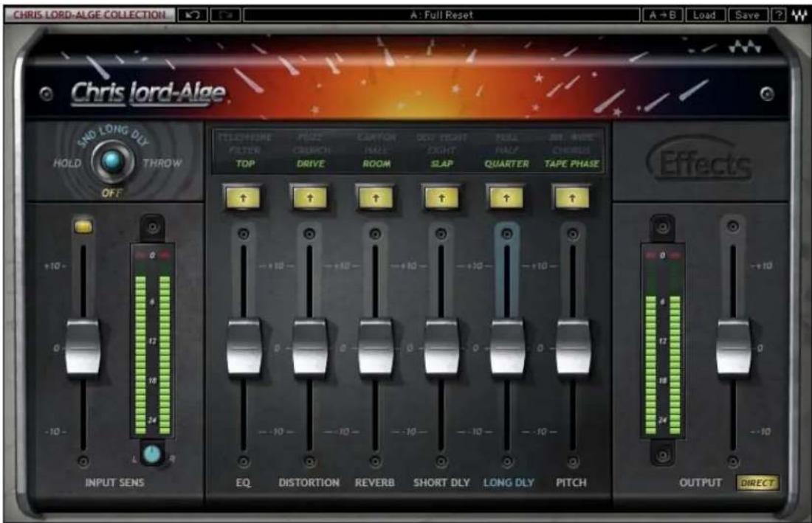Click the mute dot above EQ fader
The height and width of the screenshot is (523, 812).
244,235
